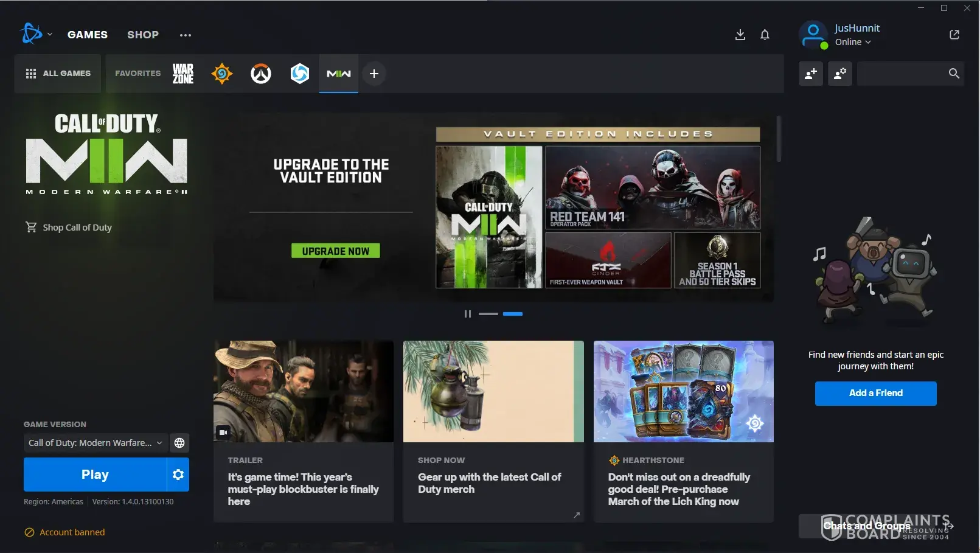Image resolution: width=980 pixels, height=553 pixels.
Task: Add a game to favorites with plus
Action: click(x=374, y=74)
